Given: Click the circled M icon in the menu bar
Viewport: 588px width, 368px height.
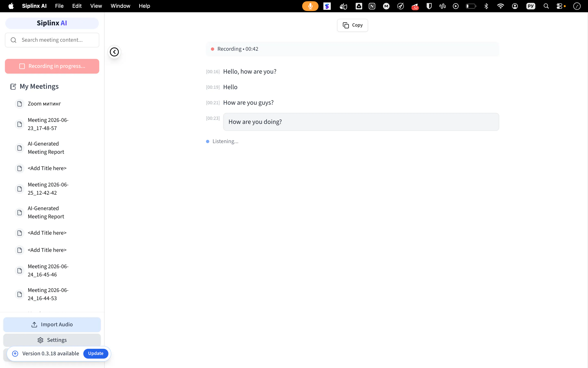Looking at the screenshot, I should [386, 6].
